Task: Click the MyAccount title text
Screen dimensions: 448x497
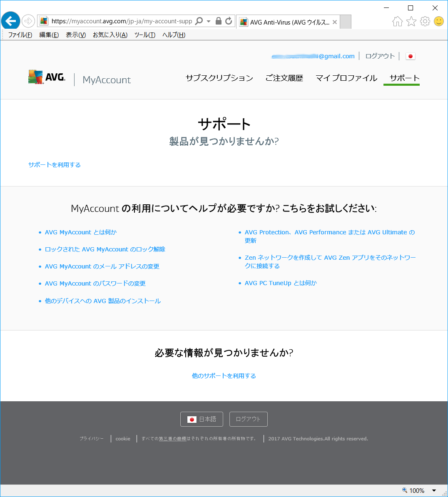Action: pyautogui.click(x=107, y=80)
